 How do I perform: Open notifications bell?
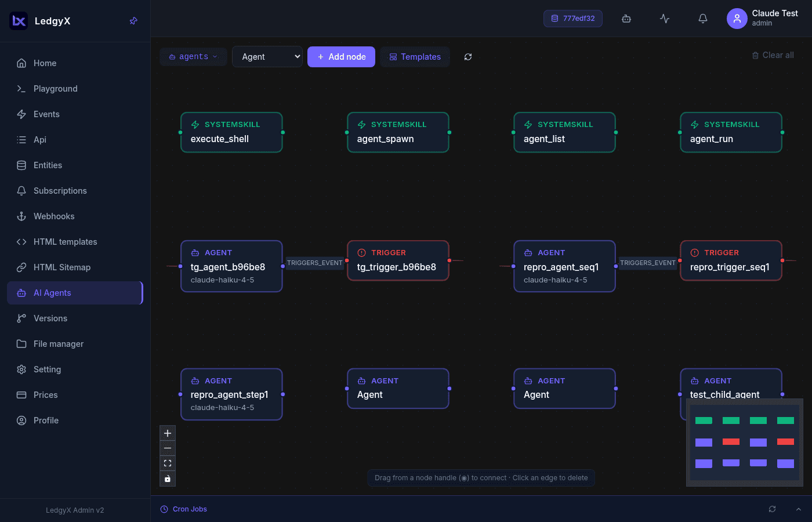click(703, 19)
